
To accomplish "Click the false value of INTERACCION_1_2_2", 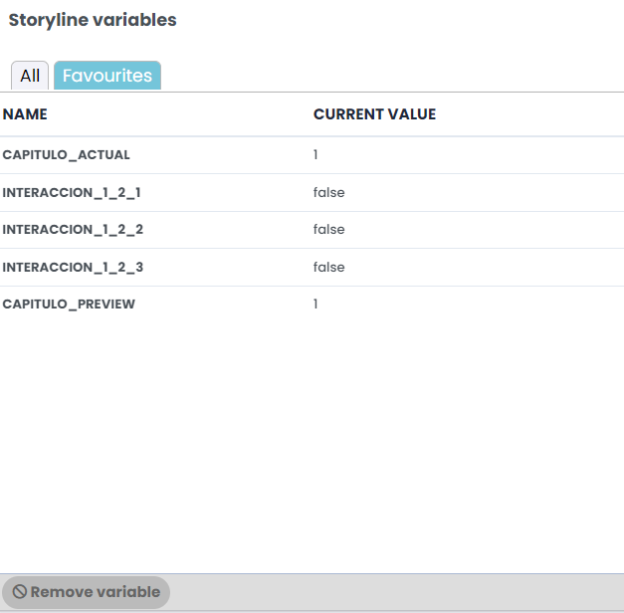I will click(x=329, y=230).
